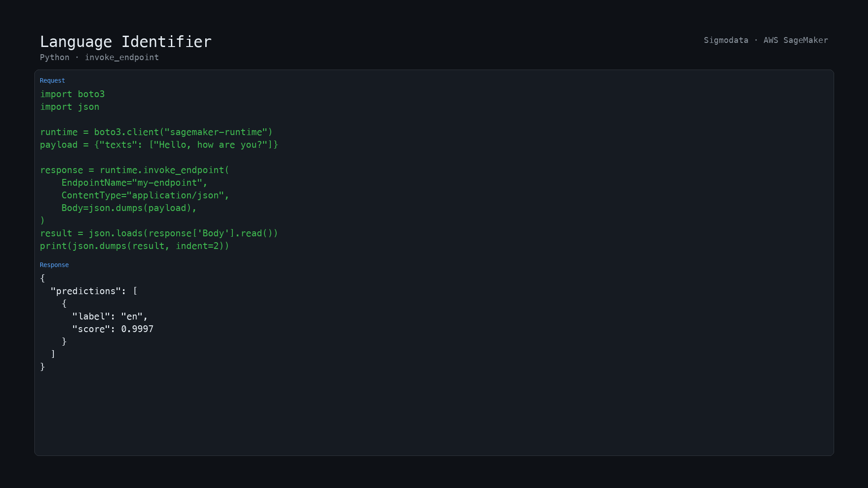This screenshot has width=868, height=488.
Task: Click the Sigmodata · AWS SageMaker label
Action: pyautogui.click(x=766, y=40)
